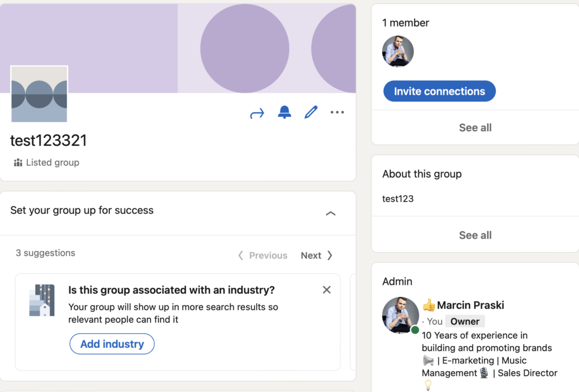This screenshot has width=579, height=392.
Task: Click the building illustration in the industry suggestion
Action: point(42,300)
